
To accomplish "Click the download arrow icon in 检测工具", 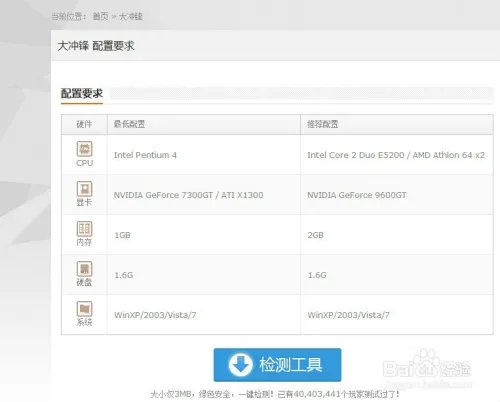I will [x=240, y=365].
